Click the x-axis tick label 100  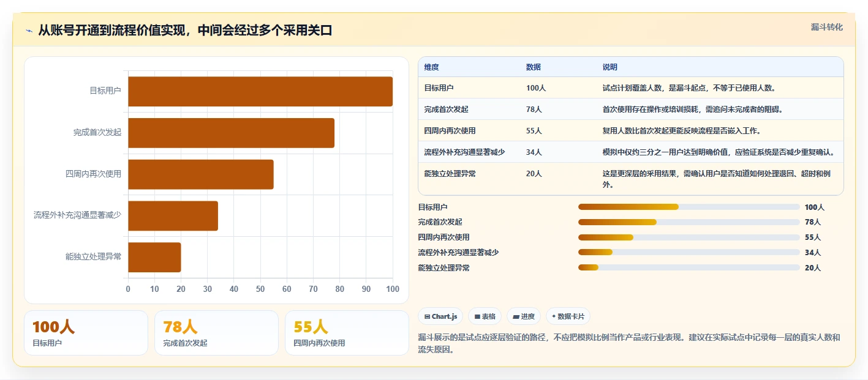coord(393,289)
